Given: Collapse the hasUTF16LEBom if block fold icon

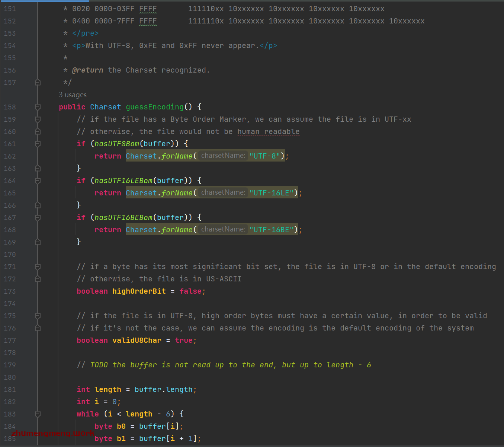Looking at the screenshot, I should click(x=37, y=181).
